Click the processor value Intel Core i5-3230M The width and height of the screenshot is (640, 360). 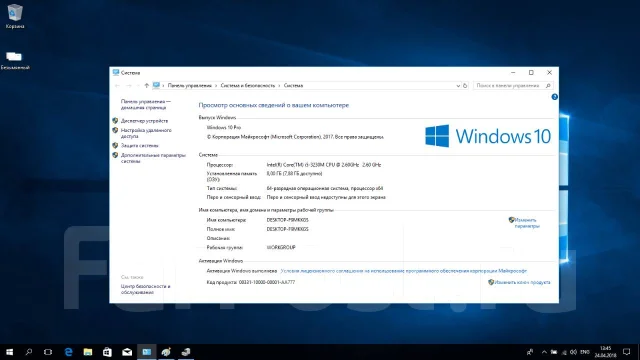click(x=324, y=165)
